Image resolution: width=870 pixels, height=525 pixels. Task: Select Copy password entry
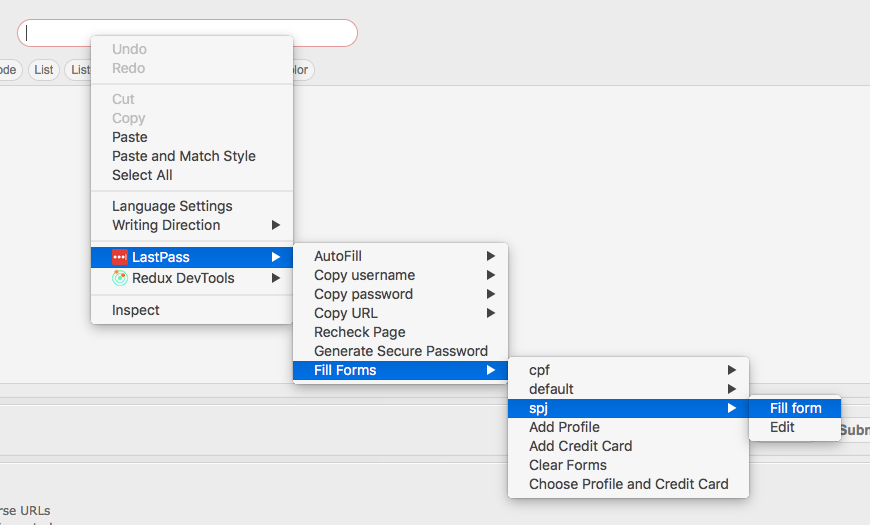[400, 294]
